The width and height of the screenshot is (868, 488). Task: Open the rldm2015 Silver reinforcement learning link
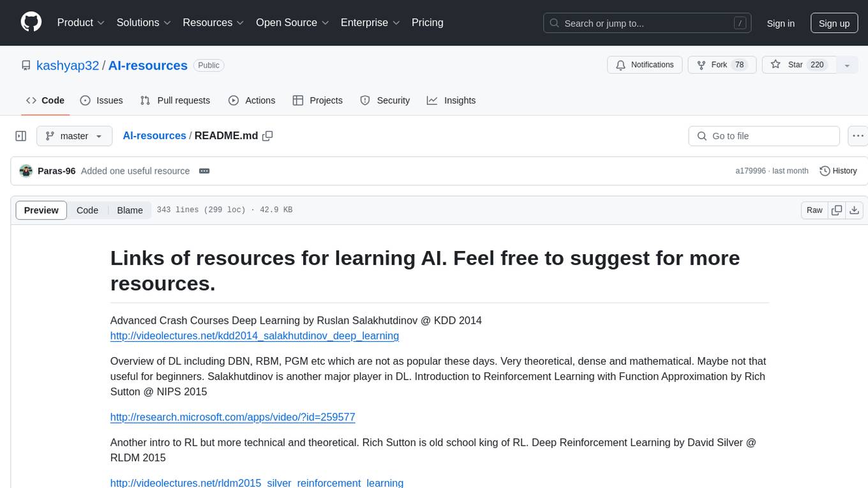click(257, 482)
